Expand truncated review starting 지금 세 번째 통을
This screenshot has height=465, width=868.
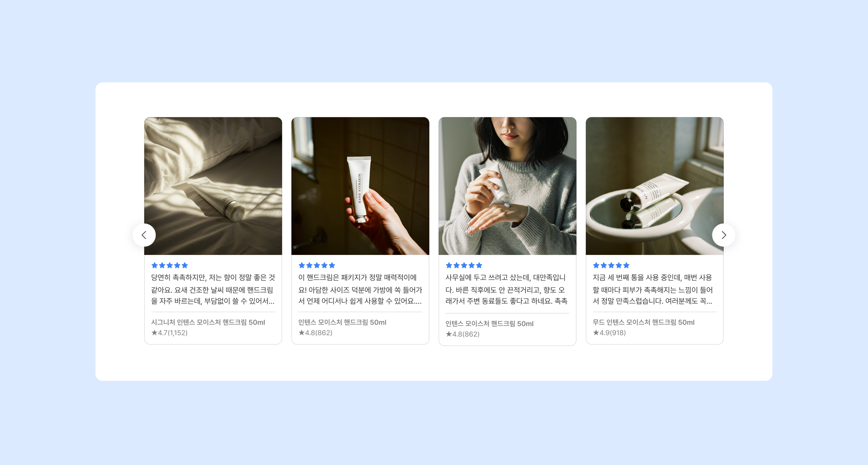coord(653,289)
